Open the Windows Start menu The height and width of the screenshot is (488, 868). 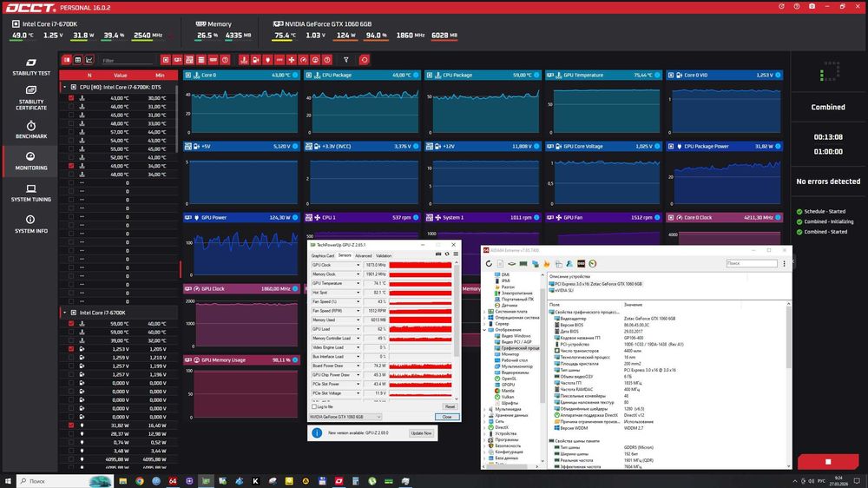click(x=9, y=481)
